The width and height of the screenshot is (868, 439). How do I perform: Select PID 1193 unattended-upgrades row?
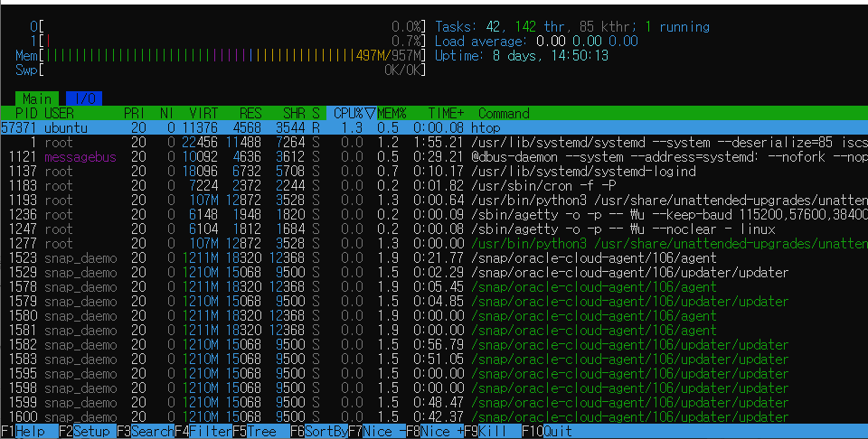tap(434, 200)
